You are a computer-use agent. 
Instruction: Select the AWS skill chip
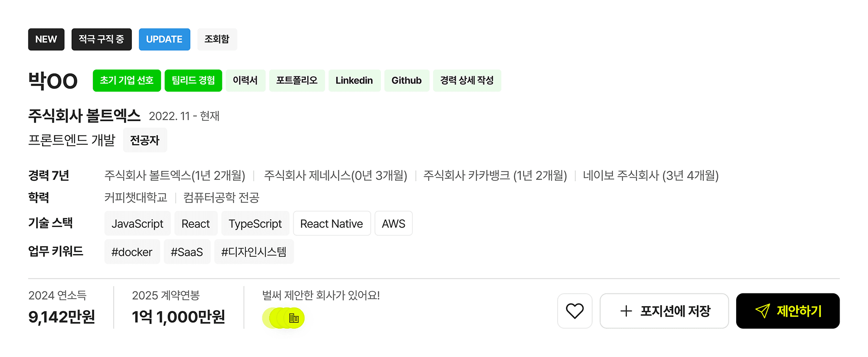pyautogui.click(x=393, y=223)
